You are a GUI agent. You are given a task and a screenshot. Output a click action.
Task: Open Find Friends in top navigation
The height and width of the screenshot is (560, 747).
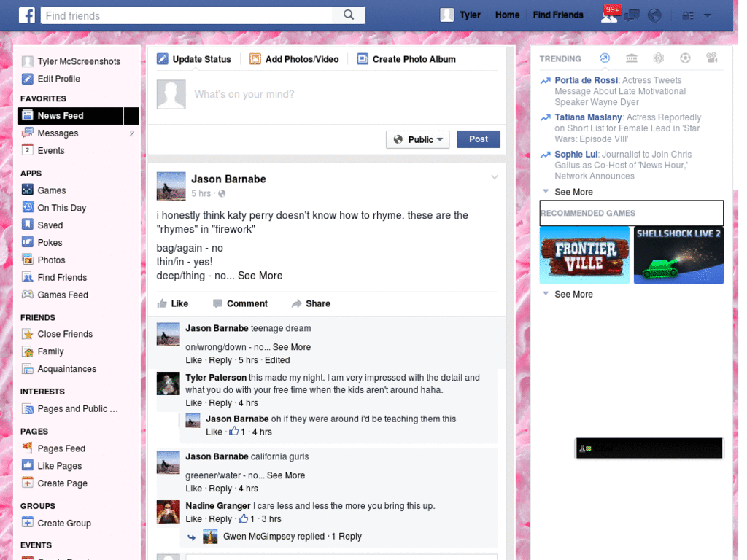pos(558,15)
